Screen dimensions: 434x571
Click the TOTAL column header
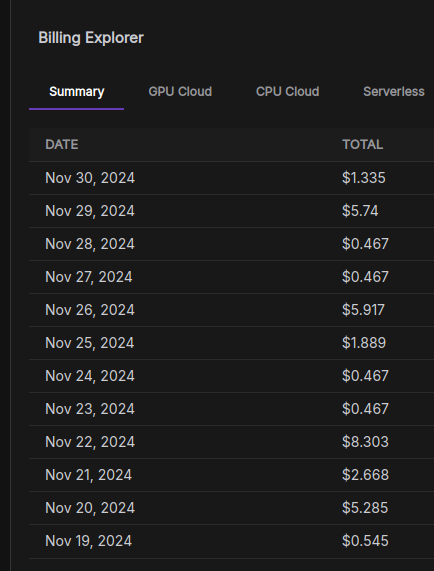pyautogui.click(x=362, y=145)
